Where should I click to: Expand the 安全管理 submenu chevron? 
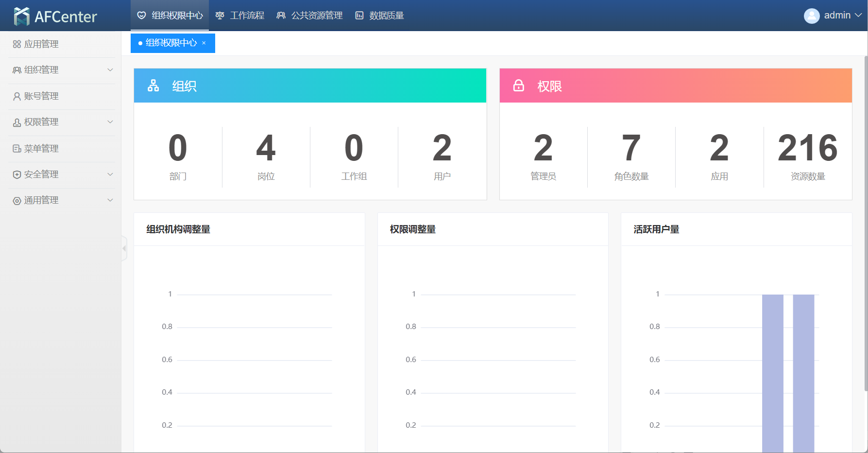[x=110, y=174]
